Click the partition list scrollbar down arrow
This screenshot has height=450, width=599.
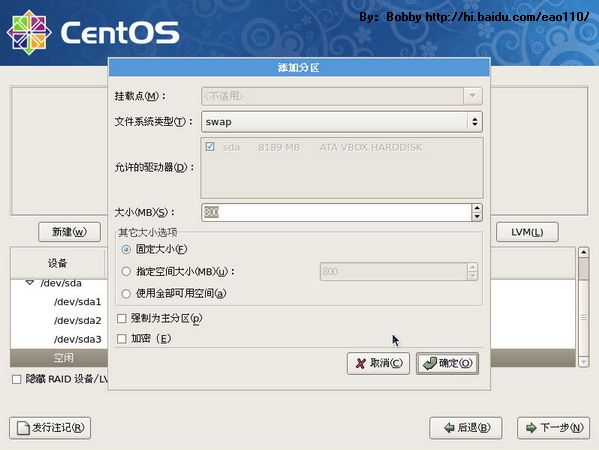coord(583,361)
